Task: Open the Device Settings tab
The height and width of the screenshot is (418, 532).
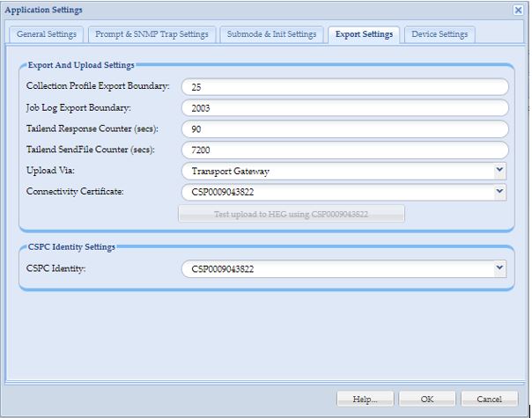Action: (x=440, y=34)
